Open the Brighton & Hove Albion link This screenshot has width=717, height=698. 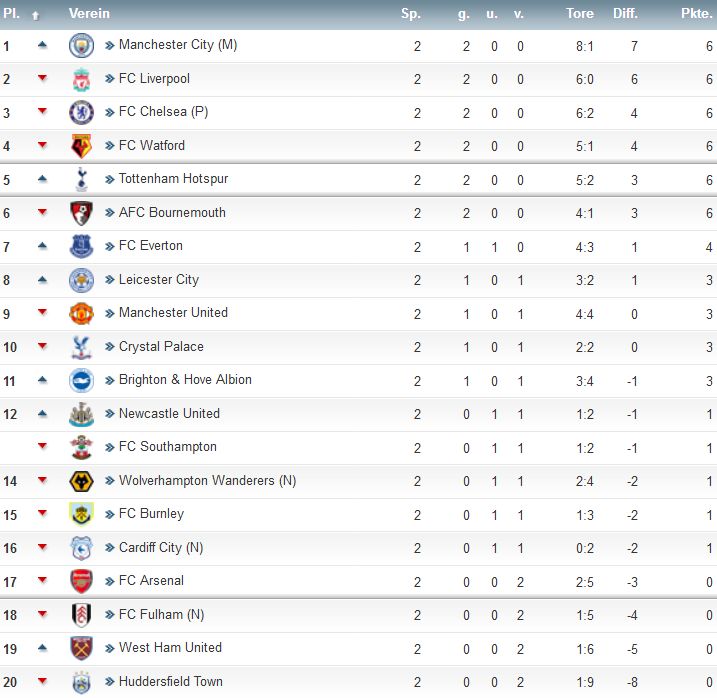pos(185,380)
